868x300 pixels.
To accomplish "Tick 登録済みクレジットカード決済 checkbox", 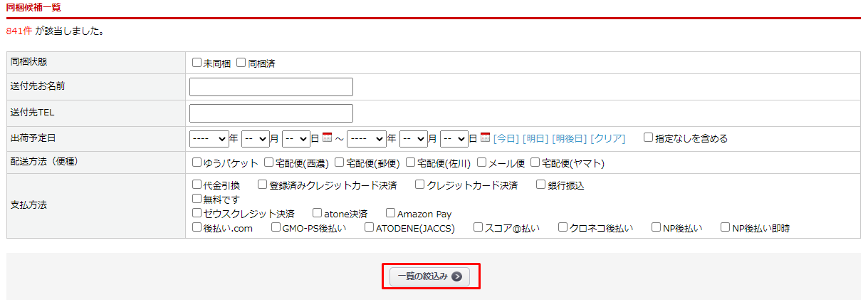I will click(x=262, y=185).
